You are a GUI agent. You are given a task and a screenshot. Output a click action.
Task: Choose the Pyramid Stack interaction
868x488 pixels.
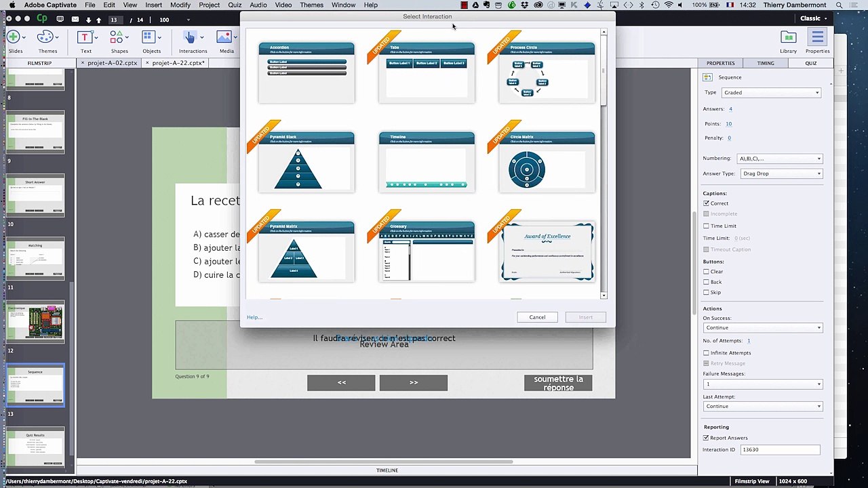307,162
